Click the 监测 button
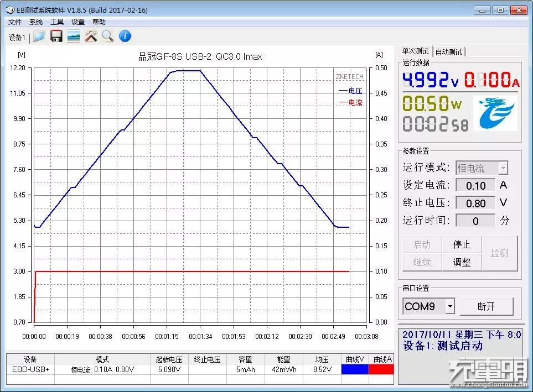The width and height of the screenshot is (533, 392). (500, 253)
